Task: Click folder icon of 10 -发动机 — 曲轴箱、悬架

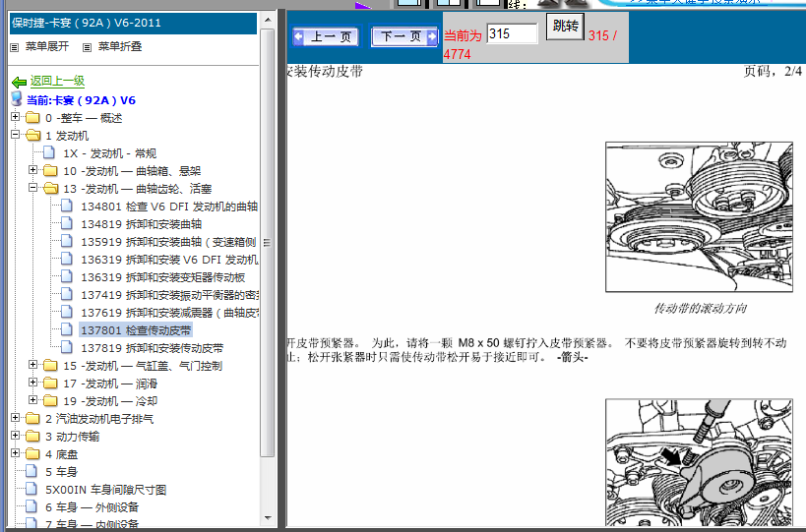Action: (x=50, y=170)
